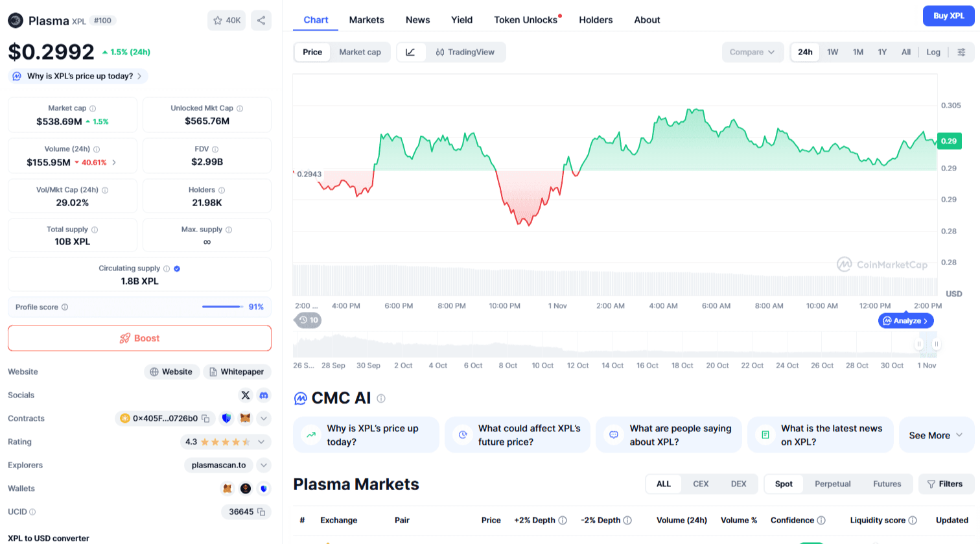Click the "Why is XPL's price up today?" suggestion card
Image resolution: width=980 pixels, height=544 pixels.
pos(366,434)
